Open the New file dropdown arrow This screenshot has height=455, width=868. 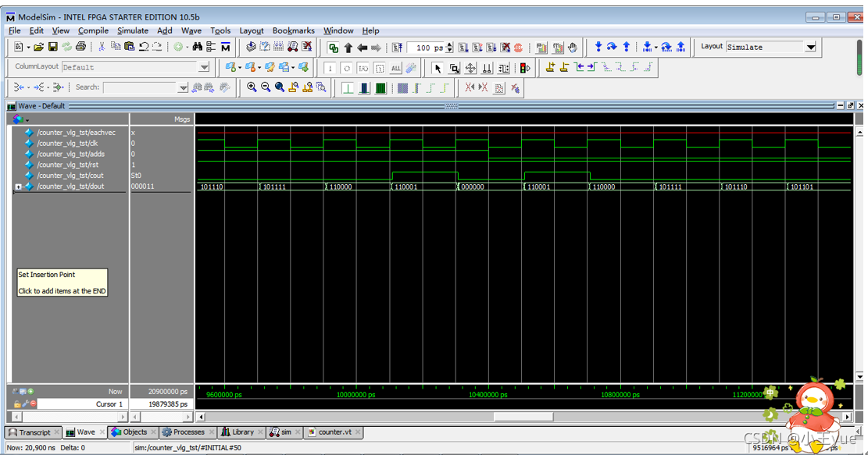point(28,48)
